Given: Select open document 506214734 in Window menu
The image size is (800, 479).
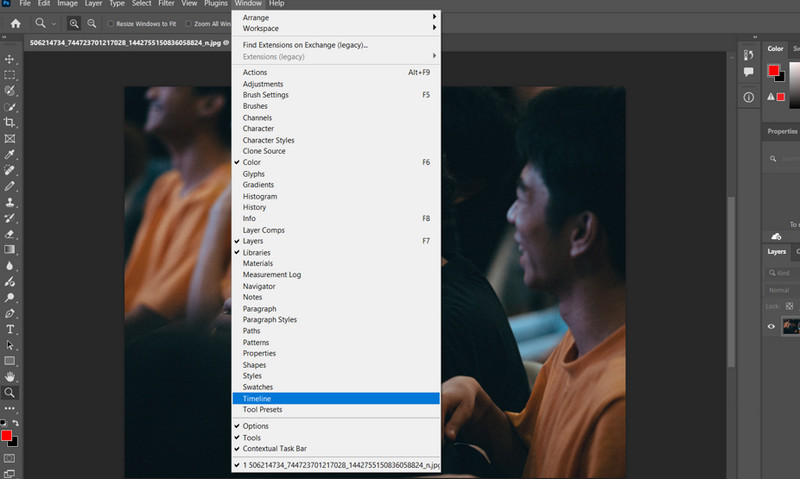Looking at the screenshot, I should click(336, 465).
